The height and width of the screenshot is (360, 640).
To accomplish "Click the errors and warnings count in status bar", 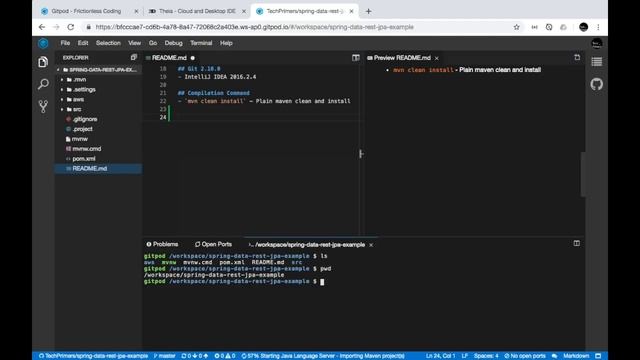I will (x=224, y=356).
